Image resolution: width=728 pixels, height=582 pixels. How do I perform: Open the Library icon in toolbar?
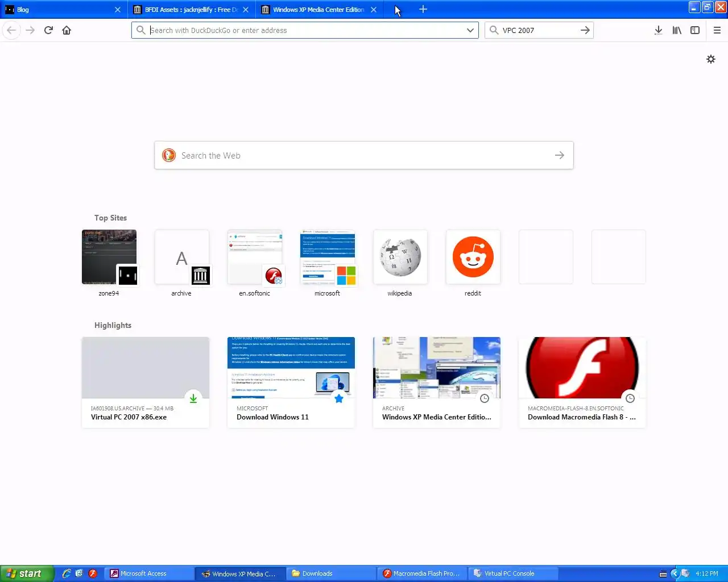(x=677, y=30)
